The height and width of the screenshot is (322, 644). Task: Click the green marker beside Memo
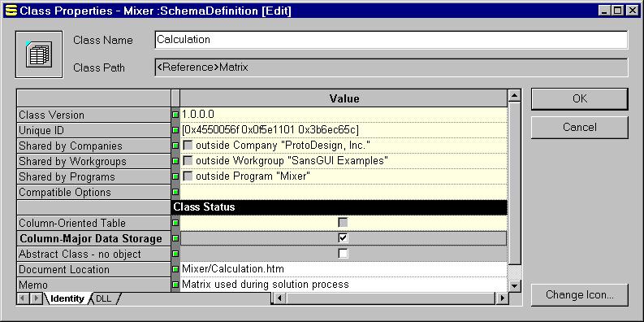tap(175, 285)
